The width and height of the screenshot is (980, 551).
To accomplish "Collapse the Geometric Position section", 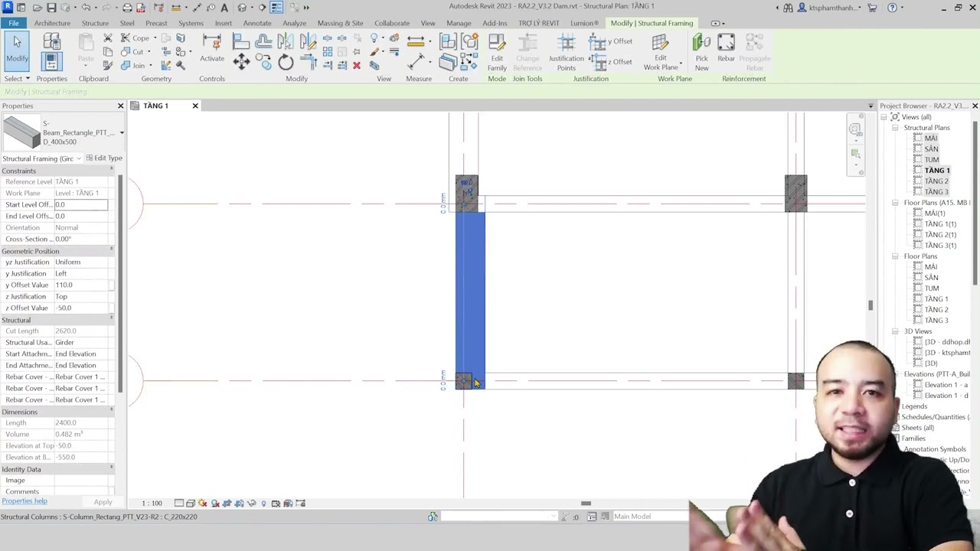I will [112, 249].
